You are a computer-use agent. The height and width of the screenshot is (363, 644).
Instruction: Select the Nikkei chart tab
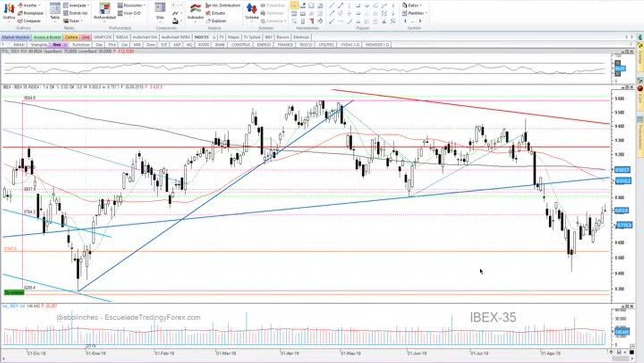point(19,44)
